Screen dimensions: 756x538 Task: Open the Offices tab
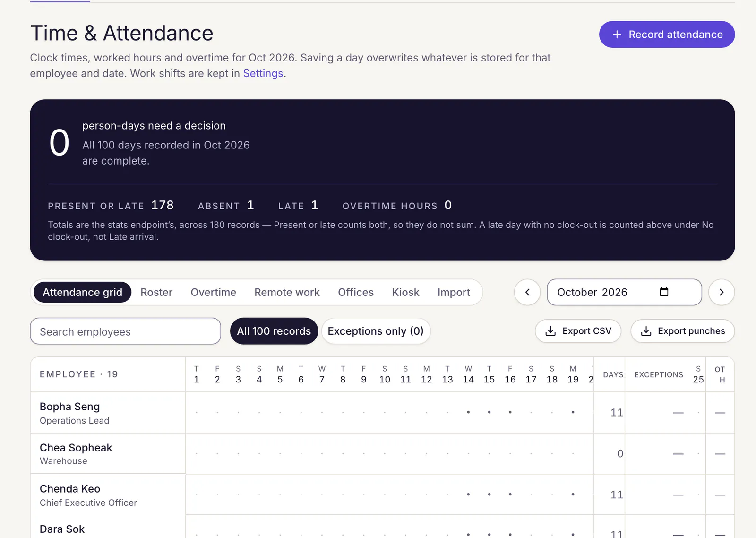coord(356,292)
